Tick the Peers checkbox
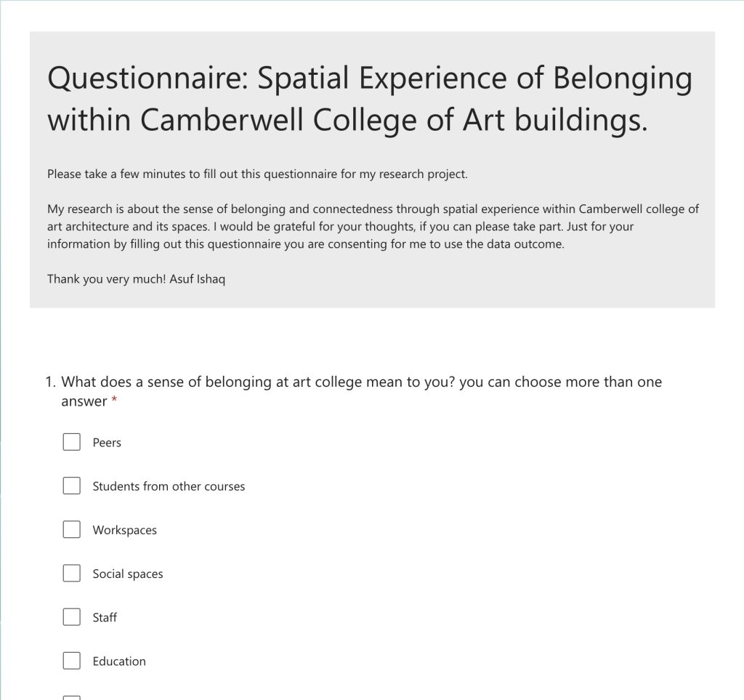The height and width of the screenshot is (700, 744). click(72, 442)
